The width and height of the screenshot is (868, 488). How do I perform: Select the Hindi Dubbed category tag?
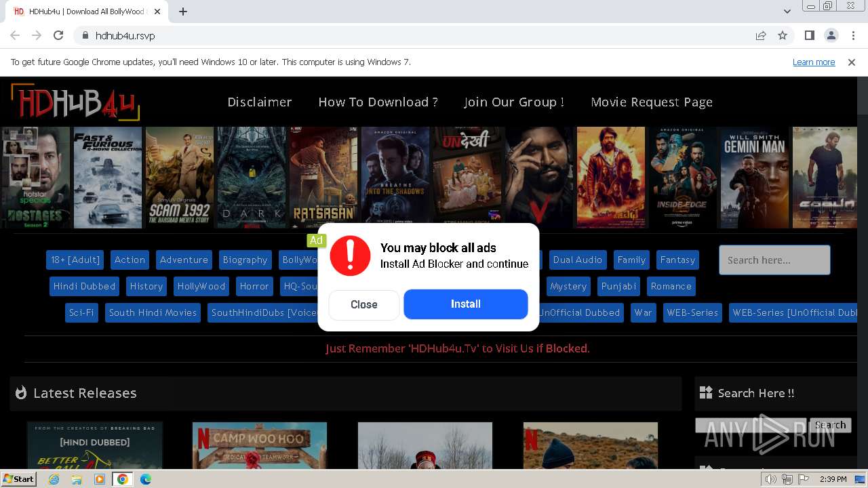(84, 286)
